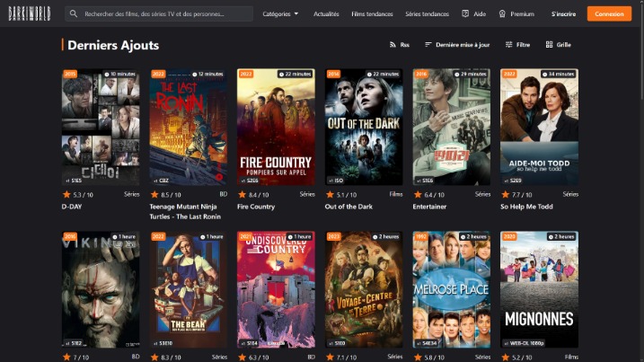This screenshot has height=362, width=644.
Task: Open the Aide-moi Todd poster
Action: pyautogui.click(x=539, y=127)
